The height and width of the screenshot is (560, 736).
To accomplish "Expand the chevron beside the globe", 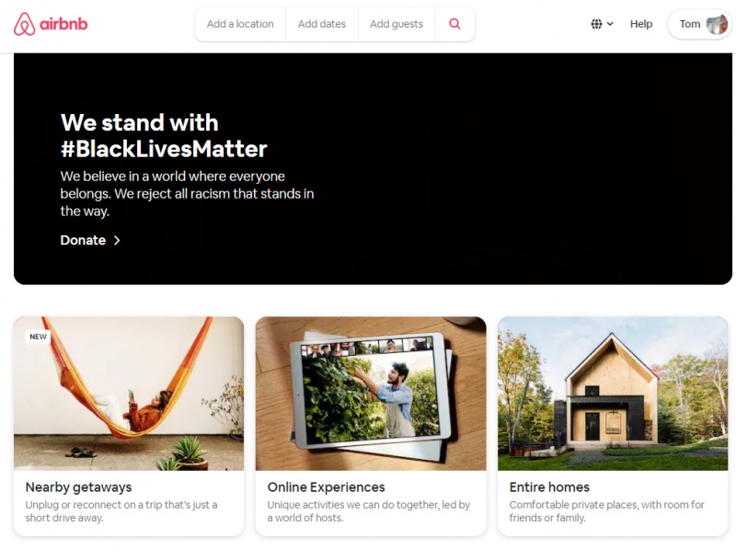I will click(x=610, y=24).
